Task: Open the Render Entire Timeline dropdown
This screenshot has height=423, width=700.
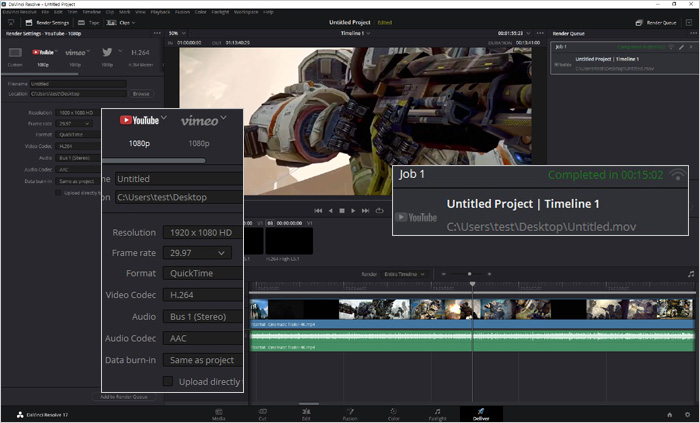Action: point(404,274)
